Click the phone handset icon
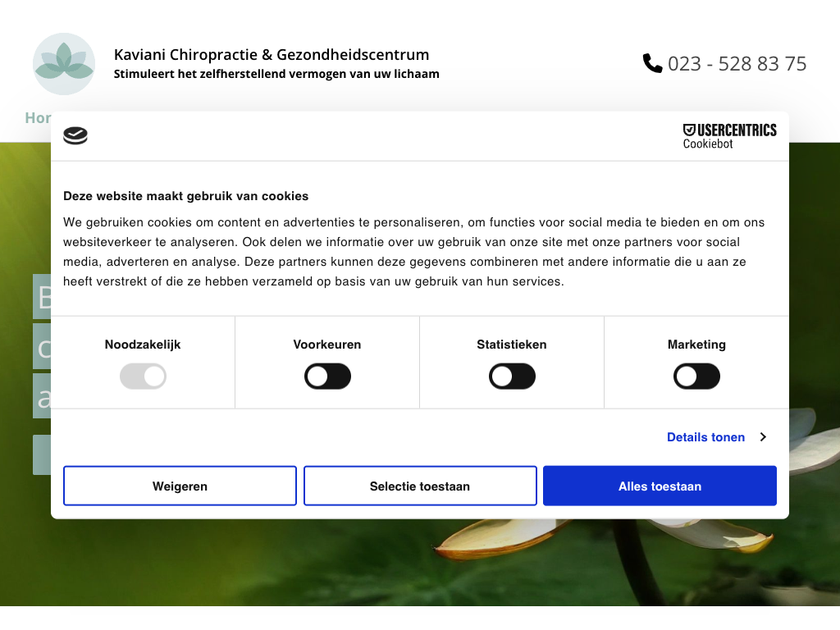Viewport: 840px width, 630px height. click(x=652, y=63)
